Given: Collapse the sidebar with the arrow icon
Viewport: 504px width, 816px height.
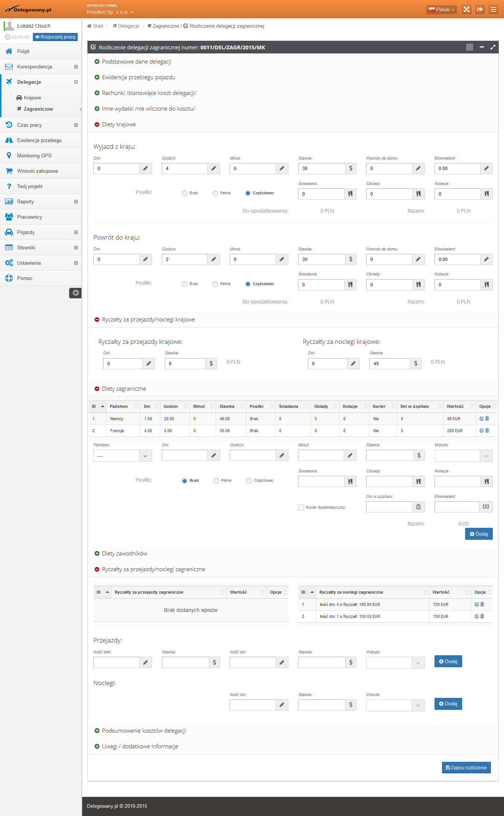Looking at the screenshot, I should (75, 293).
